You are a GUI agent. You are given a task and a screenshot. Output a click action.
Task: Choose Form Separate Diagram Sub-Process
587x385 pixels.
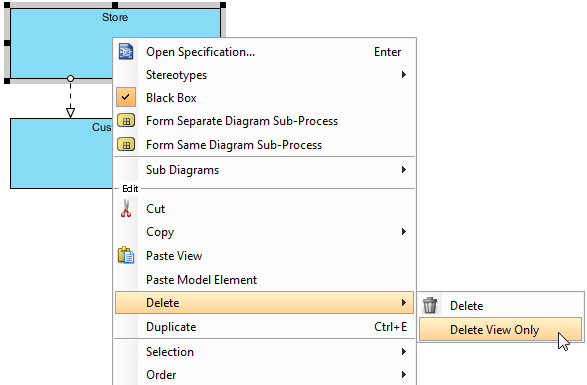[x=264, y=121]
